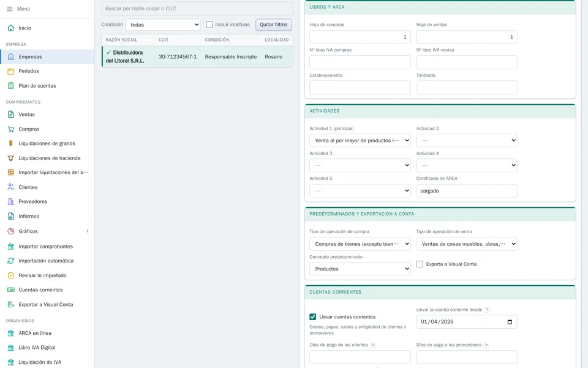Click the Ventas document icon

pos(11,114)
